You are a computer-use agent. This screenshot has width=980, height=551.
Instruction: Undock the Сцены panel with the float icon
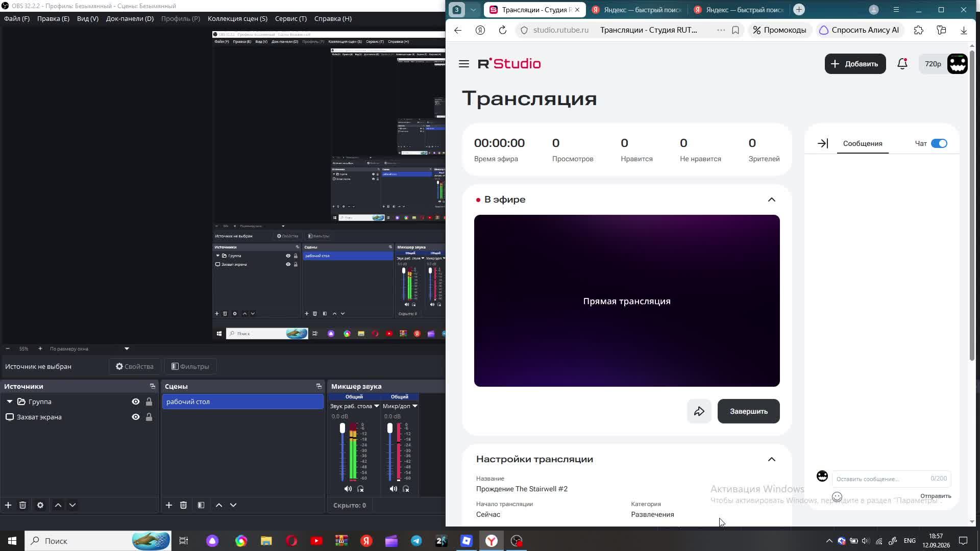[318, 386]
